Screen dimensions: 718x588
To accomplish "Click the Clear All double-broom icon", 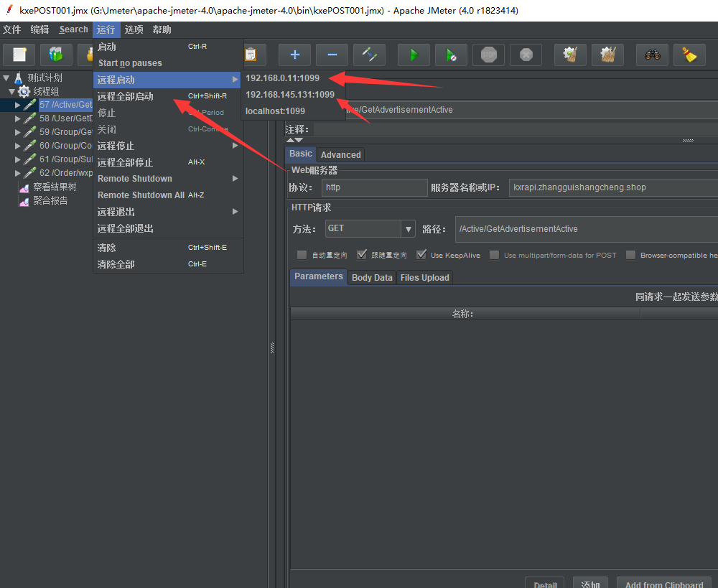I will [607, 55].
